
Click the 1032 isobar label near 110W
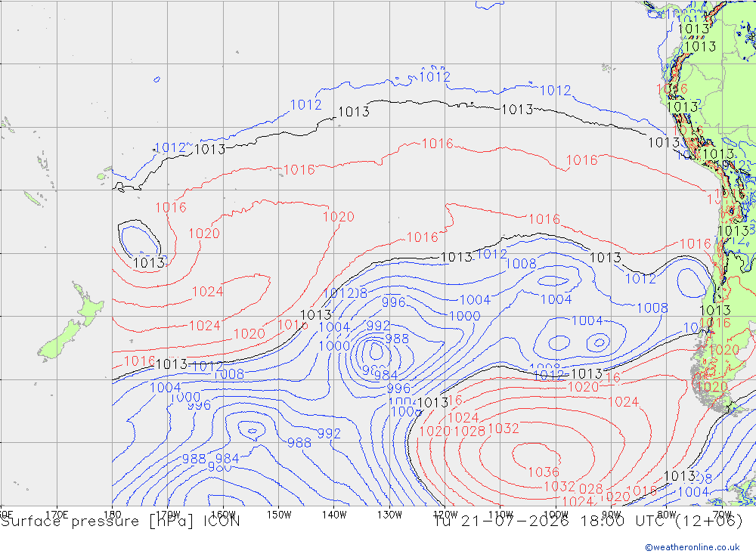coord(503,428)
